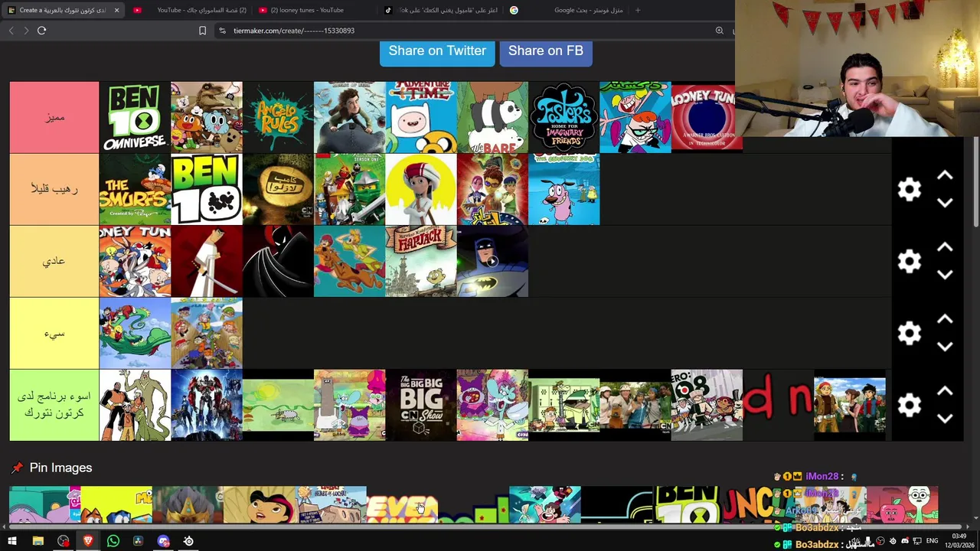Select the Ninjago thumbnail

[350, 189]
